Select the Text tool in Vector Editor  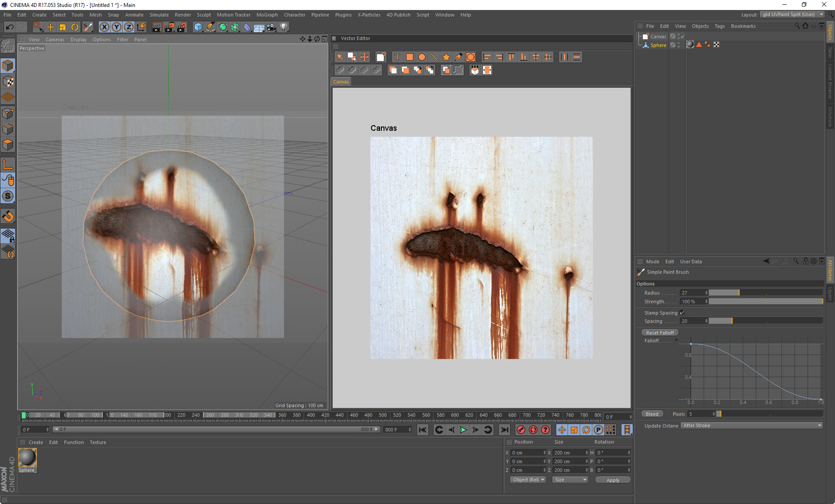tap(397, 57)
